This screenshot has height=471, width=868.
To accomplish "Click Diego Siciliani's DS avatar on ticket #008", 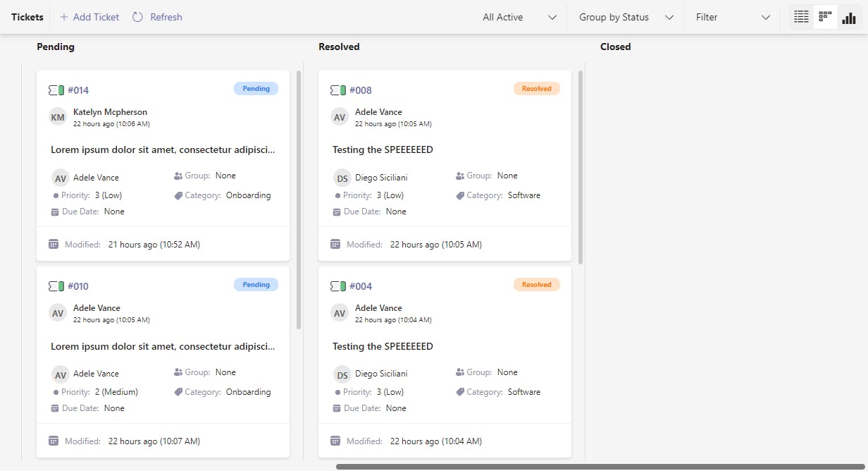I will 342,178.
